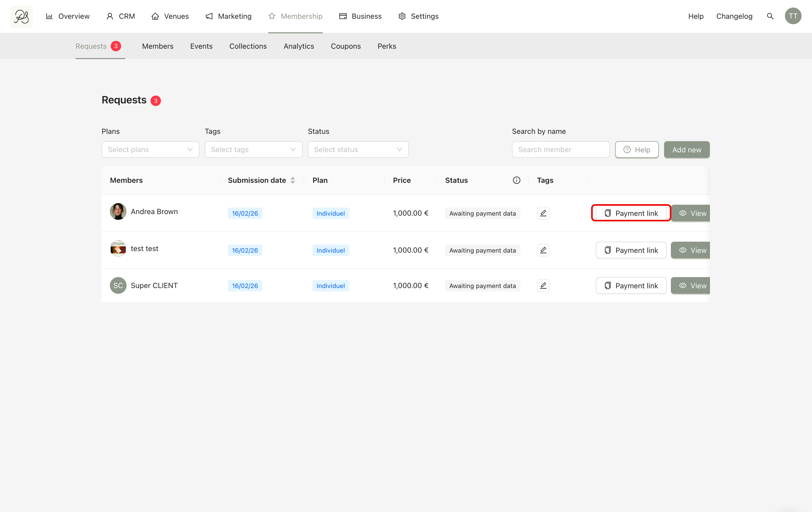Screen dimensions: 812x512
Task: Copy Payment link for Super CLIENT
Action: pos(631,285)
